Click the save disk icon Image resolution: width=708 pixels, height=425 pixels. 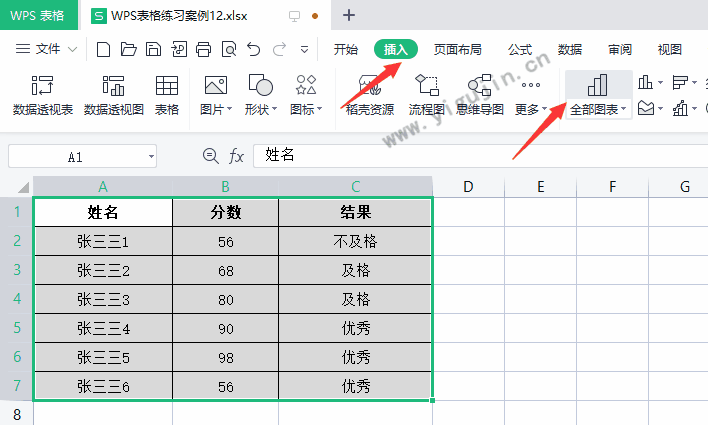tap(154, 49)
